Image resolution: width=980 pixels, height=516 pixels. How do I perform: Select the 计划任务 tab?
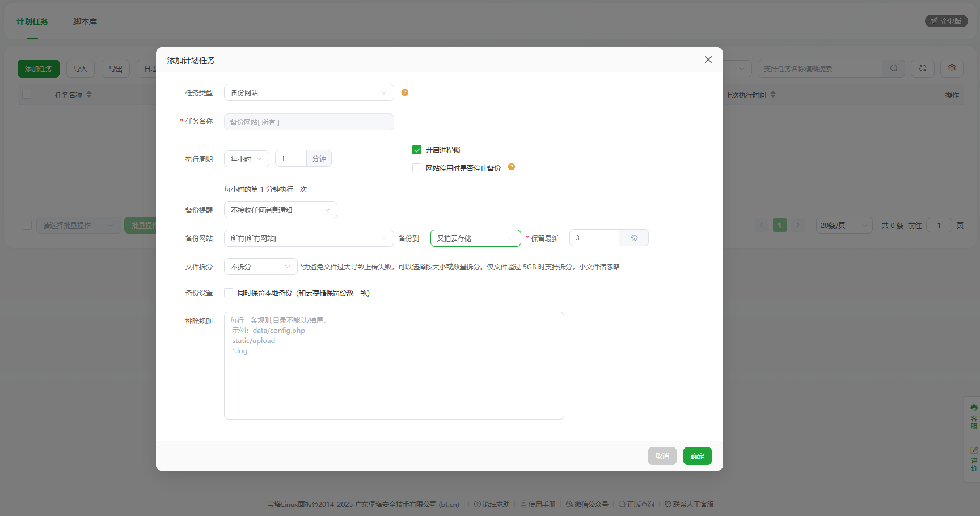[x=32, y=22]
